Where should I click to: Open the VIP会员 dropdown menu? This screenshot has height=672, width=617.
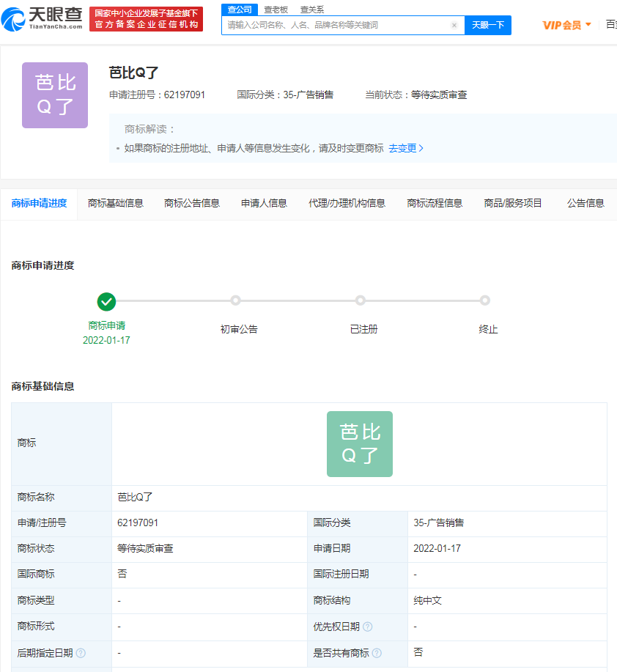(566, 25)
